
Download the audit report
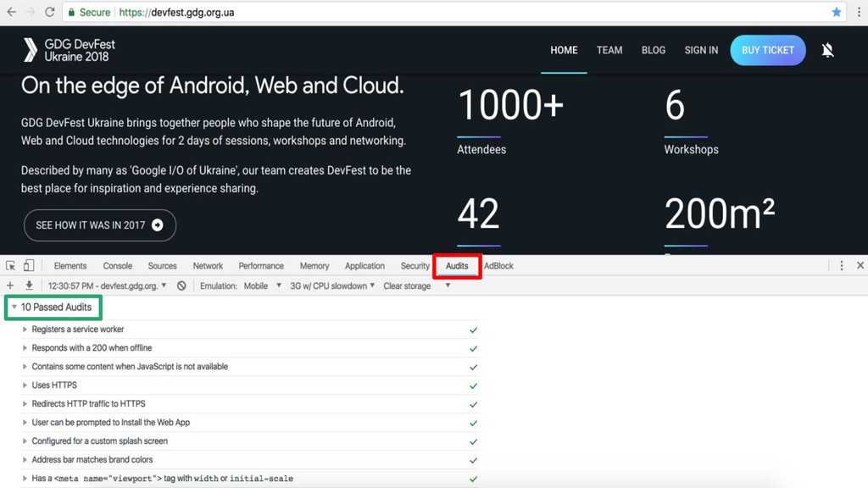29,286
